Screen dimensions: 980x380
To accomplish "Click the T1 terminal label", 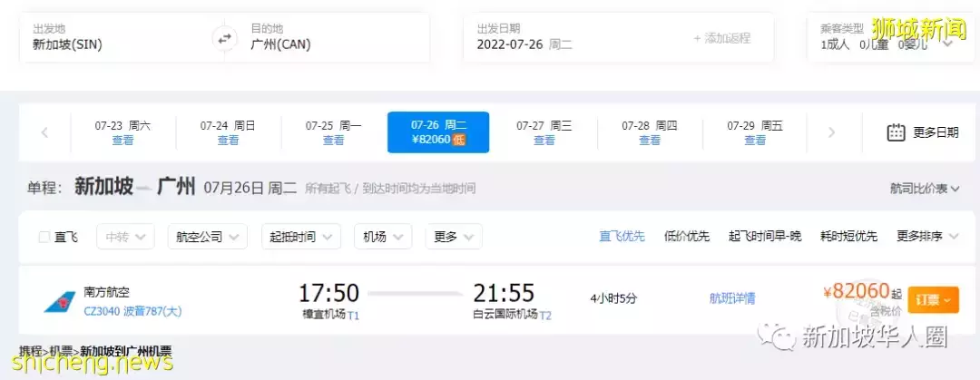I will [353, 315].
